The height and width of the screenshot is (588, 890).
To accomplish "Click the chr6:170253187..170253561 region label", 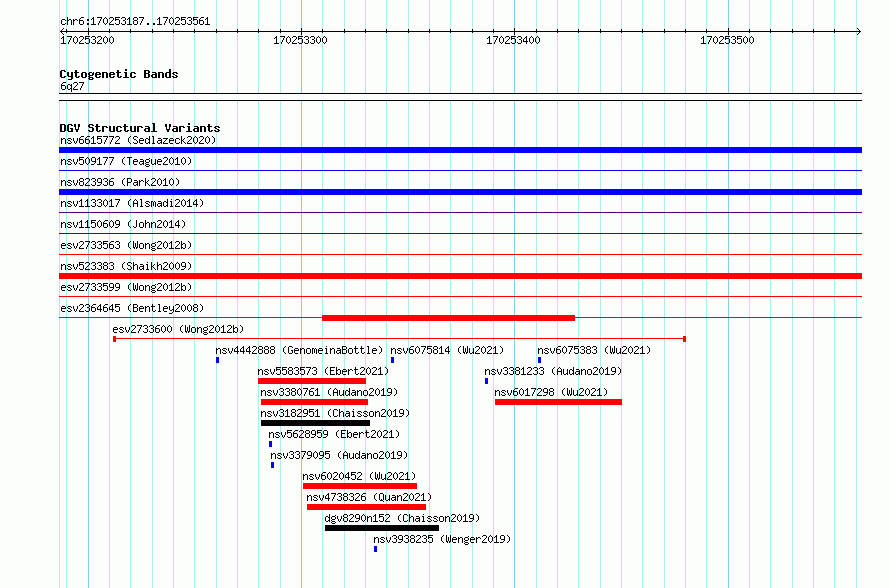I will [135, 21].
